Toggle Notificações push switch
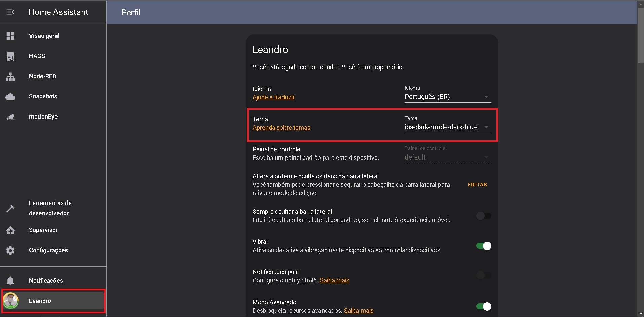This screenshot has width=644, height=317. tap(484, 275)
